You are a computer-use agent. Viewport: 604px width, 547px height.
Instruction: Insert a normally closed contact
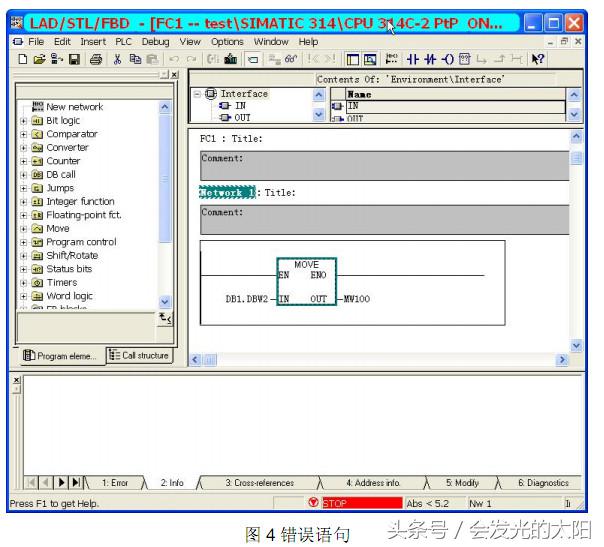point(430,59)
